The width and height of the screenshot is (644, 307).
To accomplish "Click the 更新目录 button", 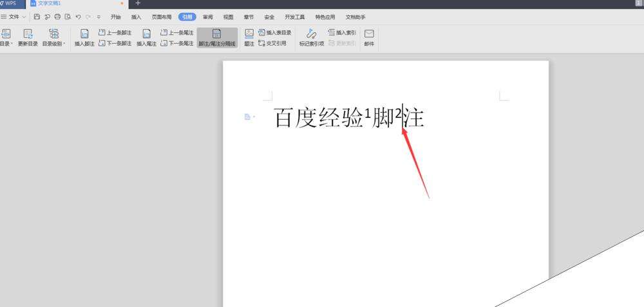I will [x=28, y=38].
